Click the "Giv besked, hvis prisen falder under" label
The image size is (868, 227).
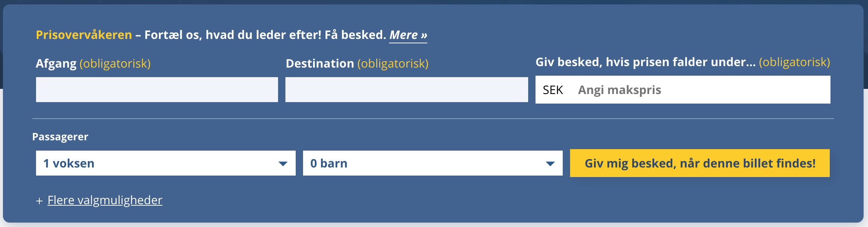(x=645, y=62)
